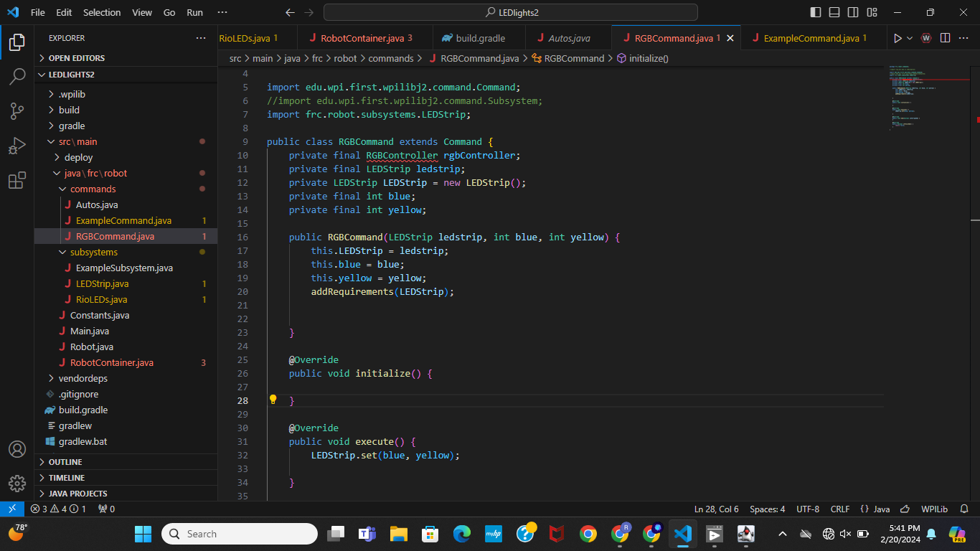The width and height of the screenshot is (980, 551).
Task: Select the initialize() breadcrumb item
Action: click(642, 58)
